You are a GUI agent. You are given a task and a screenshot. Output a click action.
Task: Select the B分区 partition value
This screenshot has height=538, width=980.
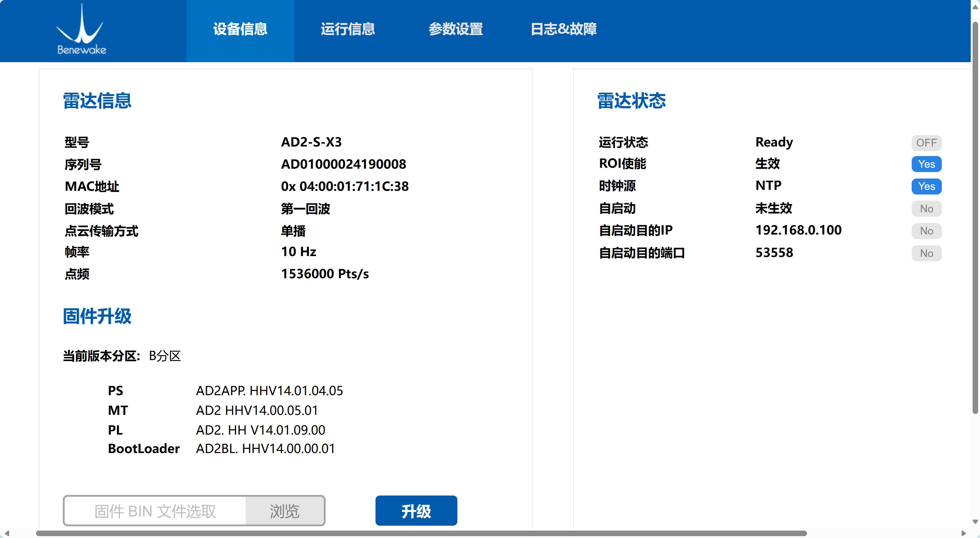[165, 356]
